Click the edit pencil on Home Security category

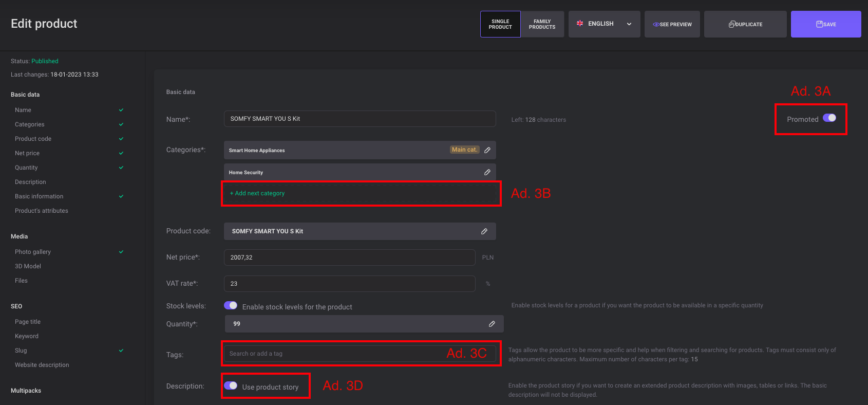(x=487, y=172)
